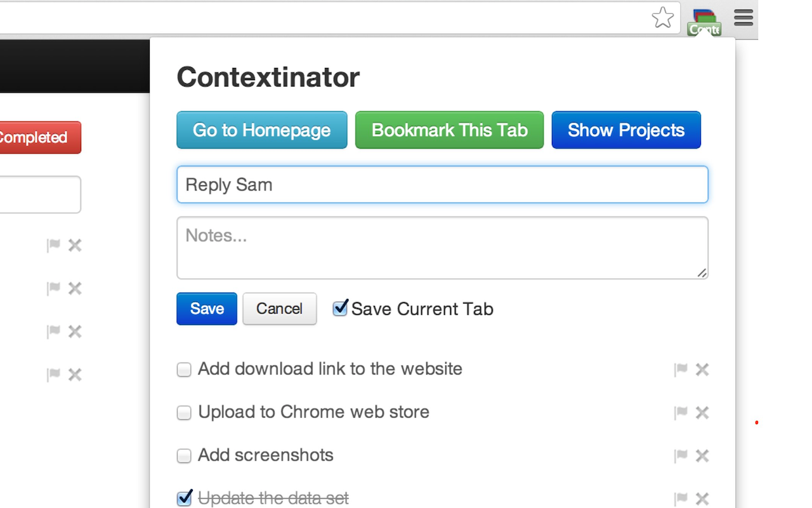Open the Chrome menu

pyautogui.click(x=743, y=18)
